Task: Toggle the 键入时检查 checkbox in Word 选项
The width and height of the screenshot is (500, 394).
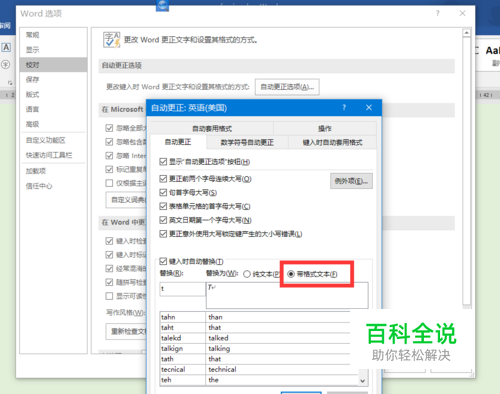Action: point(109,241)
